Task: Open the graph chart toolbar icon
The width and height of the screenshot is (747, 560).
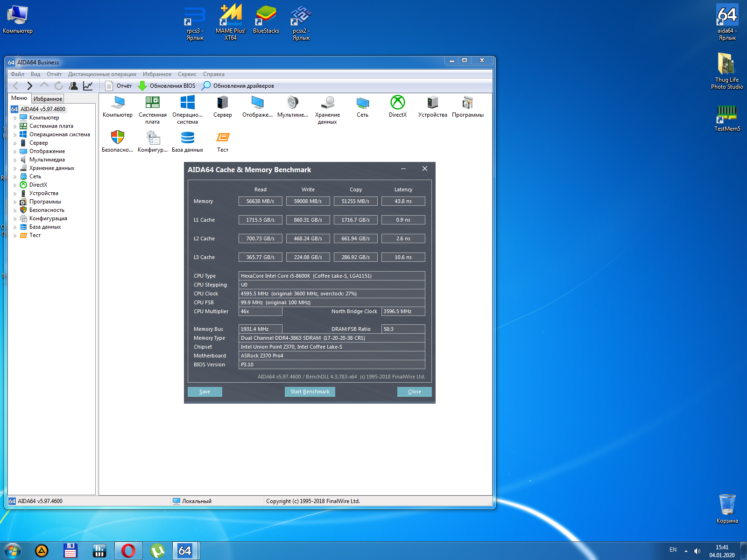Action: pyautogui.click(x=88, y=86)
